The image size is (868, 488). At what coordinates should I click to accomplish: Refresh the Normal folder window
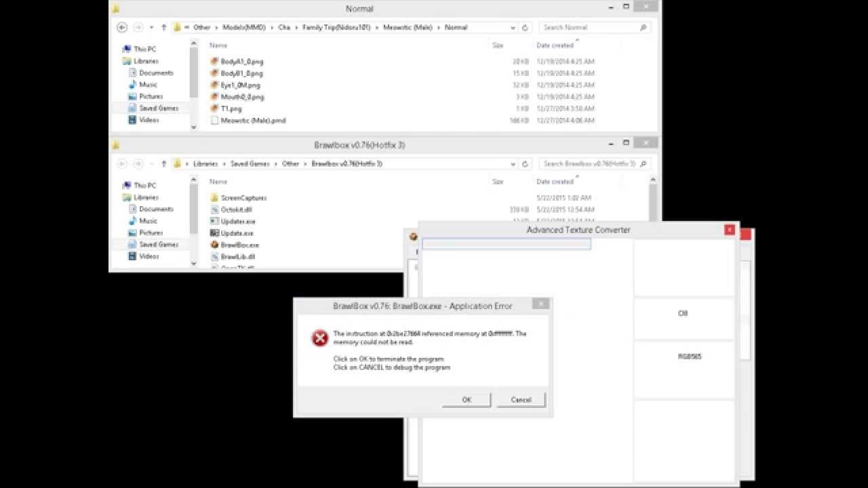pos(525,28)
